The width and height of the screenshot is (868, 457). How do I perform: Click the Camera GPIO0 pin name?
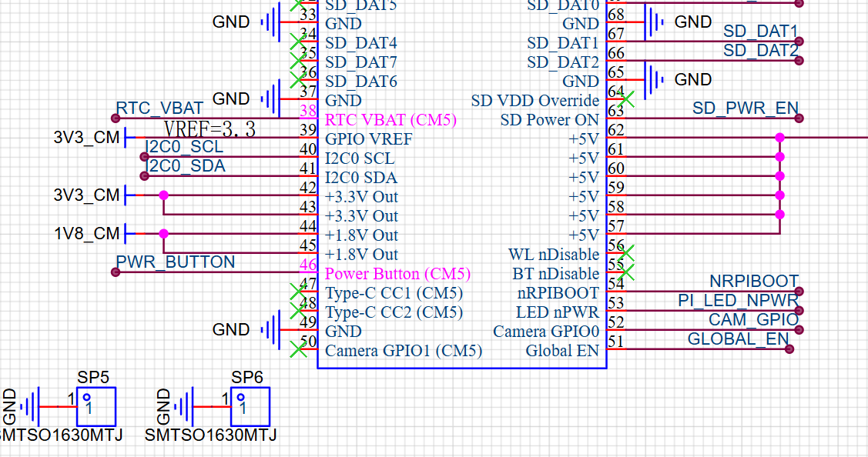[x=546, y=332]
